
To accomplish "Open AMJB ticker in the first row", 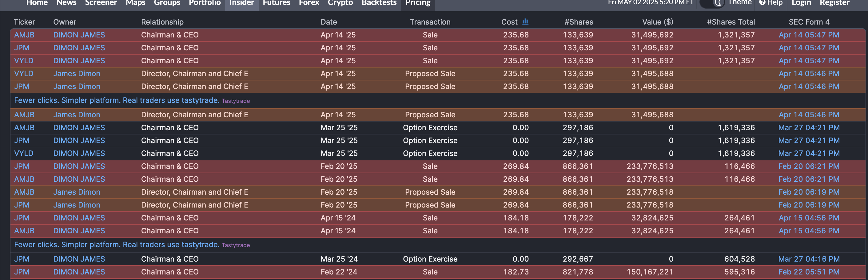I will (24, 35).
